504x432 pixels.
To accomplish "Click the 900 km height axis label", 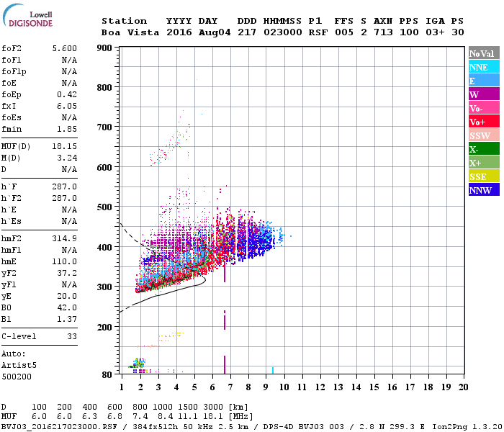I will (104, 48).
